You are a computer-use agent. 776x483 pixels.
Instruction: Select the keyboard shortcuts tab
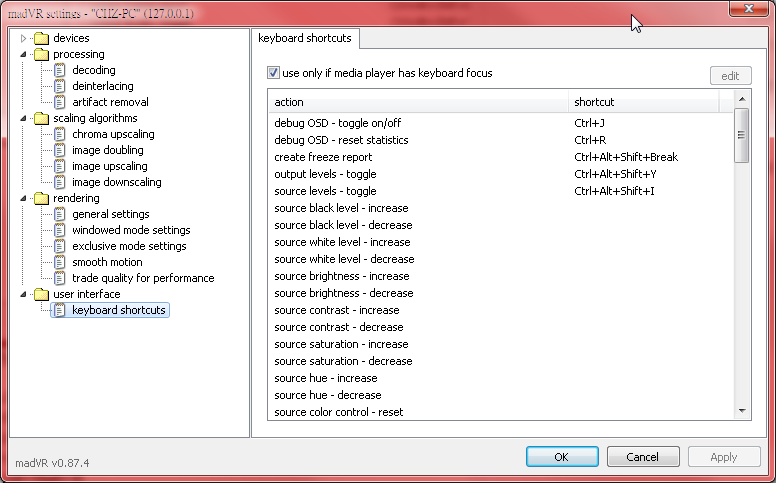[x=305, y=38]
